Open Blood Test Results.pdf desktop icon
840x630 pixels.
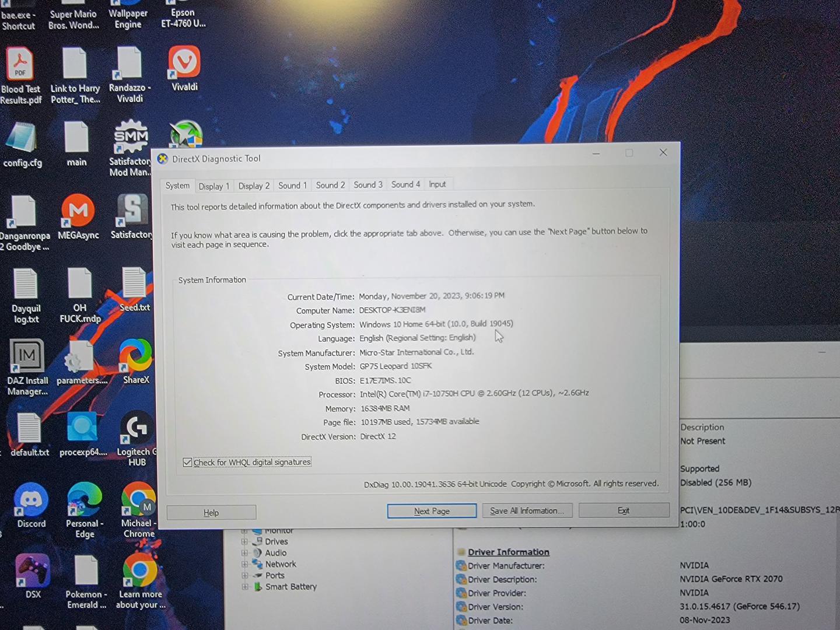[x=20, y=65]
